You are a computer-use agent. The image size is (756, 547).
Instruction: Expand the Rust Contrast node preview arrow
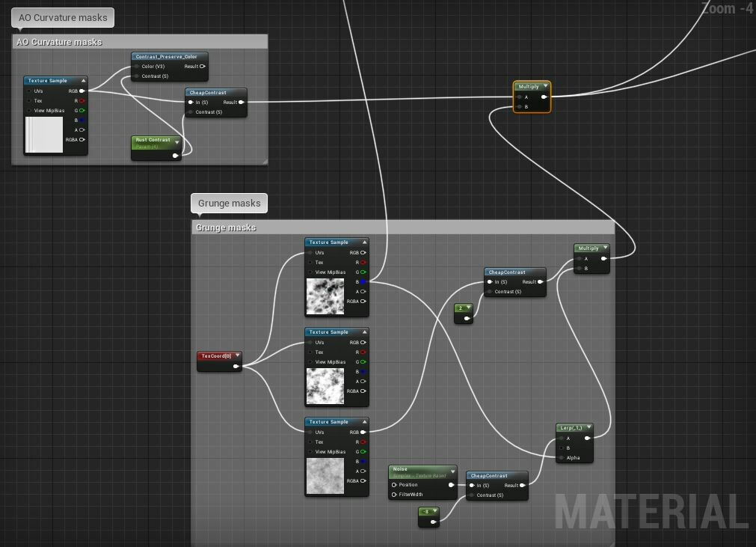point(177,142)
